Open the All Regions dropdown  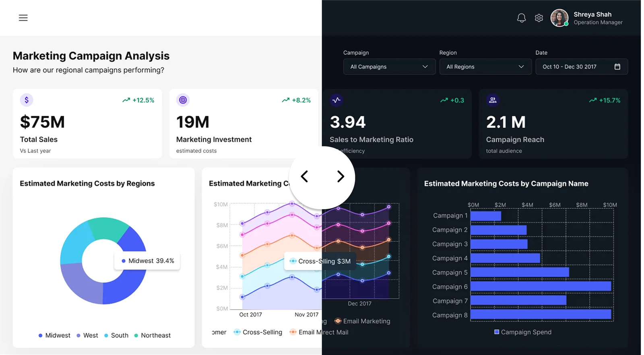point(485,67)
